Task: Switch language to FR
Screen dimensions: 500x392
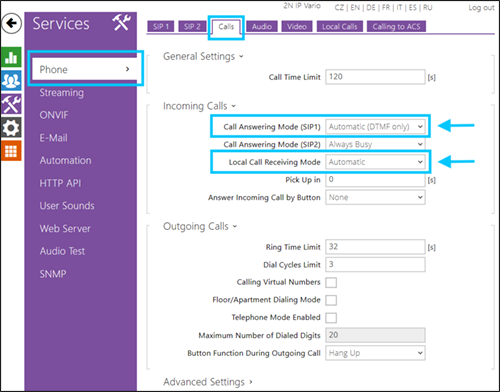Action: (386, 7)
